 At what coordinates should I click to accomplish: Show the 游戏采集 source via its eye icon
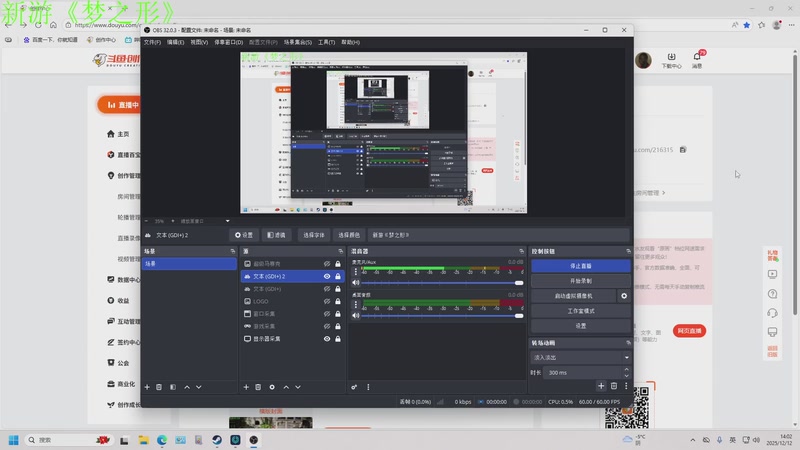(x=327, y=327)
